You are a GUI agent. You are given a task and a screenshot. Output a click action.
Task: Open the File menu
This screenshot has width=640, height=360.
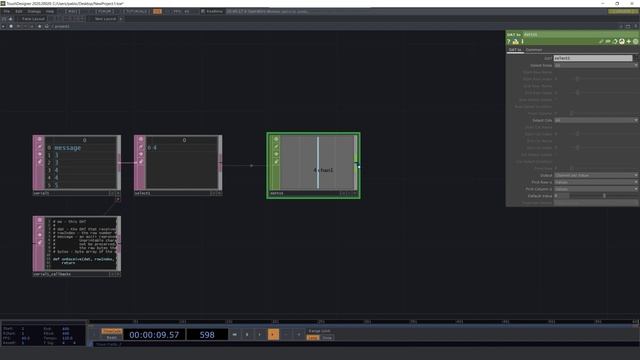(7, 11)
